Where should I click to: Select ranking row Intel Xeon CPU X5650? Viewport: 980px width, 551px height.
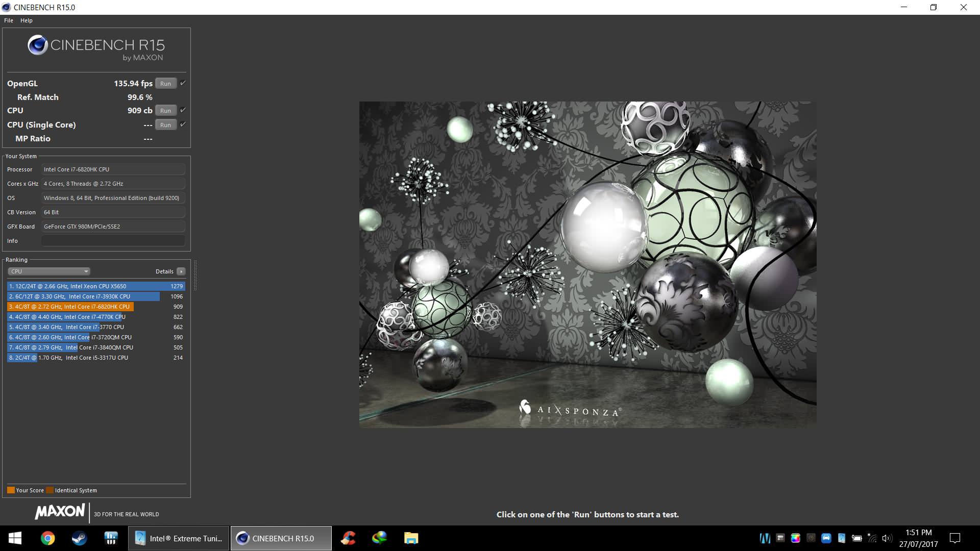(x=96, y=286)
